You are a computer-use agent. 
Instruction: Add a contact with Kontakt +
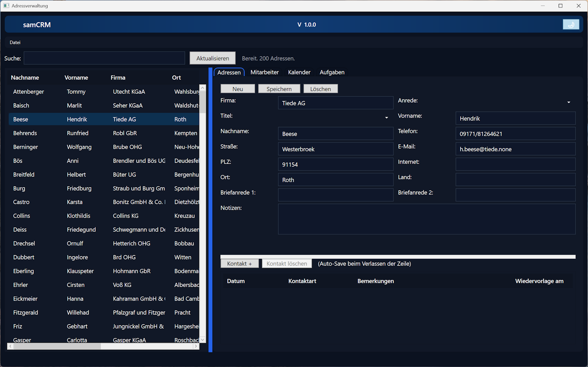pyautogui.click(x=240, y=263)
